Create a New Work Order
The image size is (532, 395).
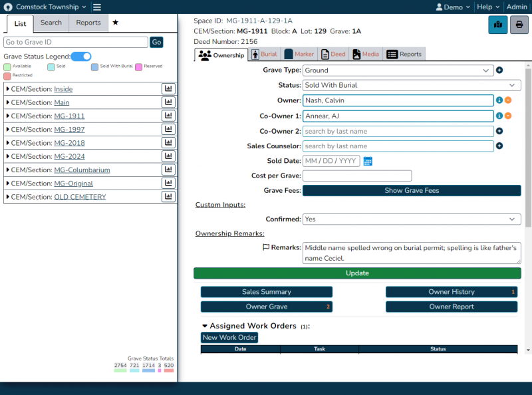229,338
